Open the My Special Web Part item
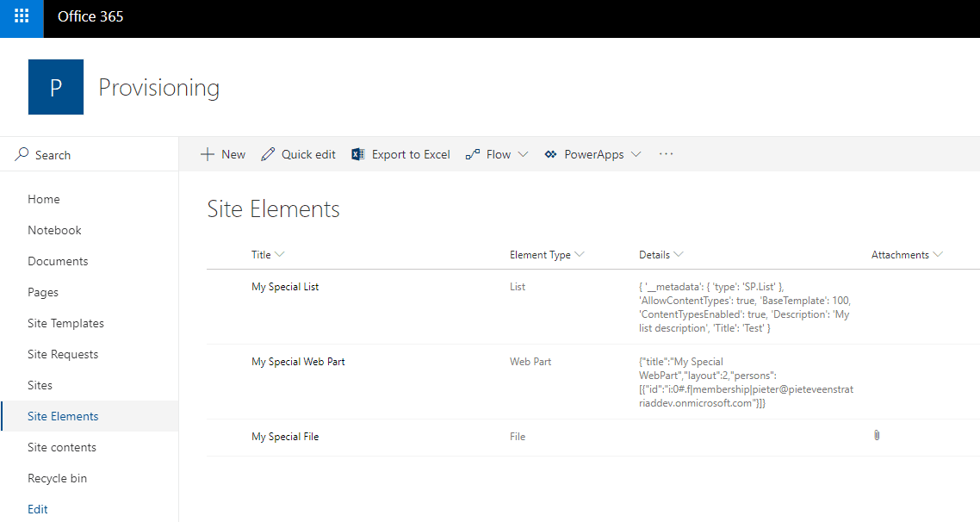The image size is (980, 522). (298, 361)
